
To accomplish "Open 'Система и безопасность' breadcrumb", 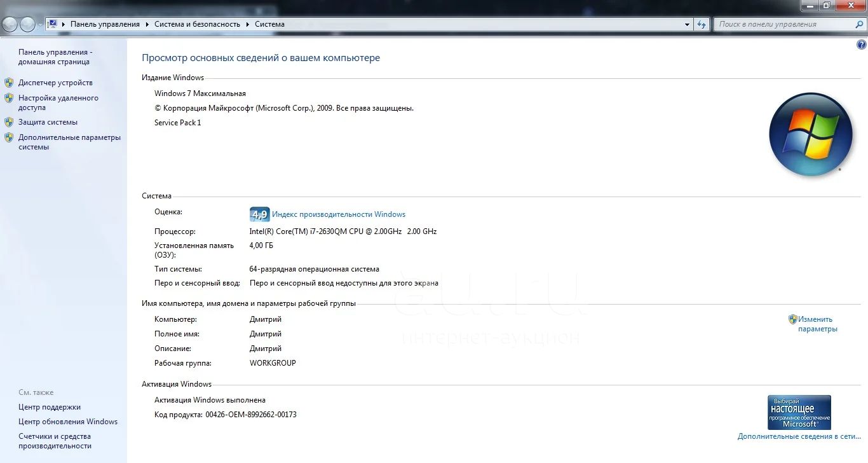I will [197, 24].
